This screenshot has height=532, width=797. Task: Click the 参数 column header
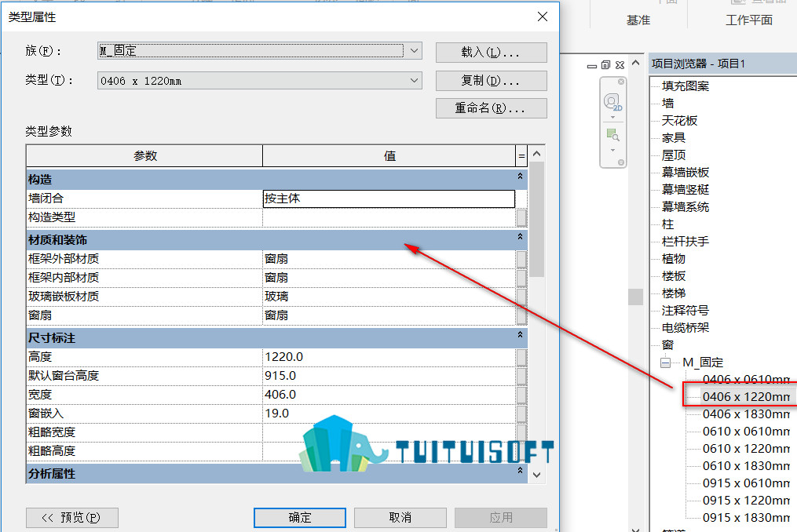pos(144,156)
